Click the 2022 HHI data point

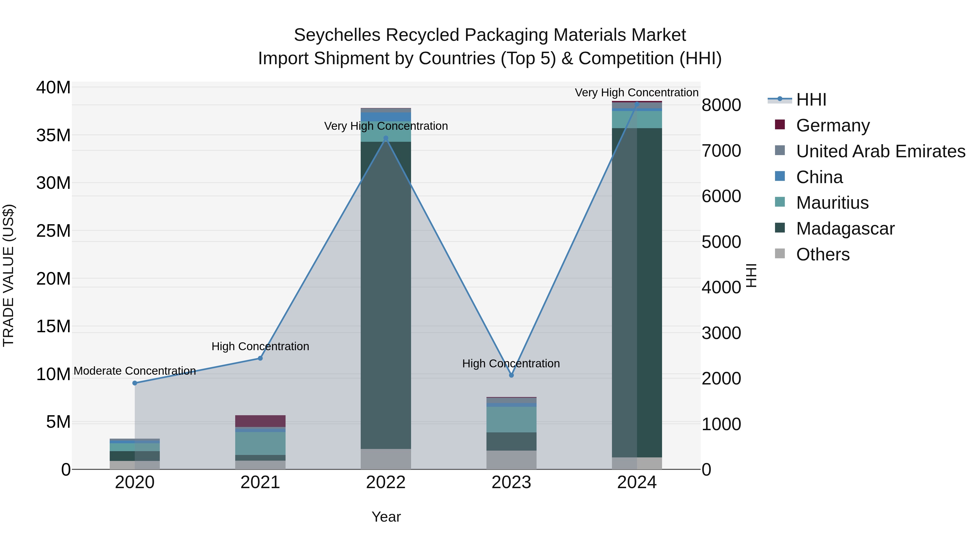[x=386, y=138]
